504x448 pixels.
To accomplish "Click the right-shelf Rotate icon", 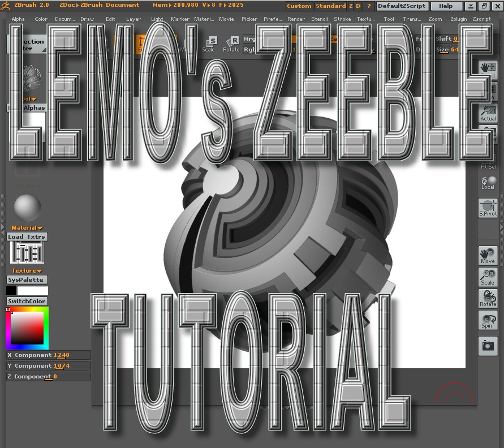I will click(488, 299).
